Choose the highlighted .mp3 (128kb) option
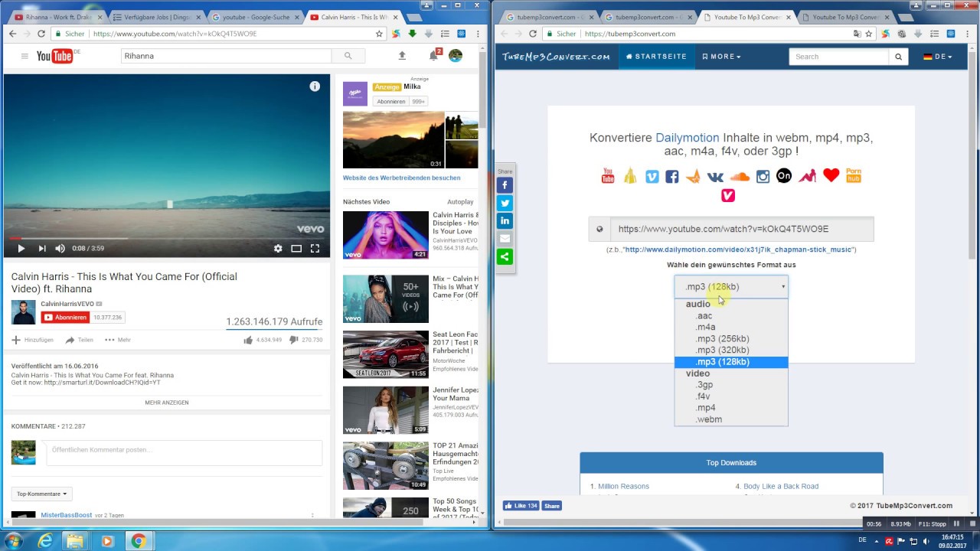The height and width of the screenshot is (551, 980). [731, 362]
